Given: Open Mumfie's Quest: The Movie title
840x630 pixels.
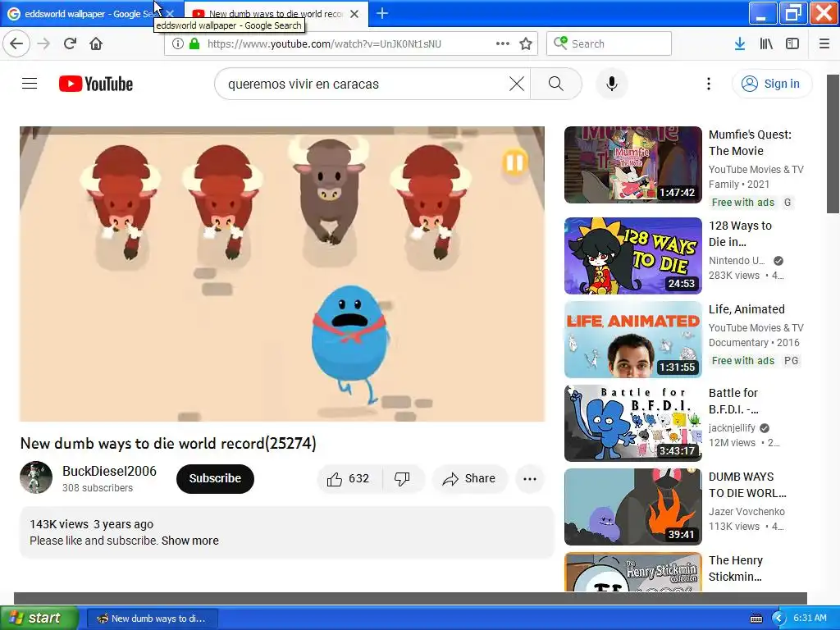Looking at the screenshot, I should point(750,143).
